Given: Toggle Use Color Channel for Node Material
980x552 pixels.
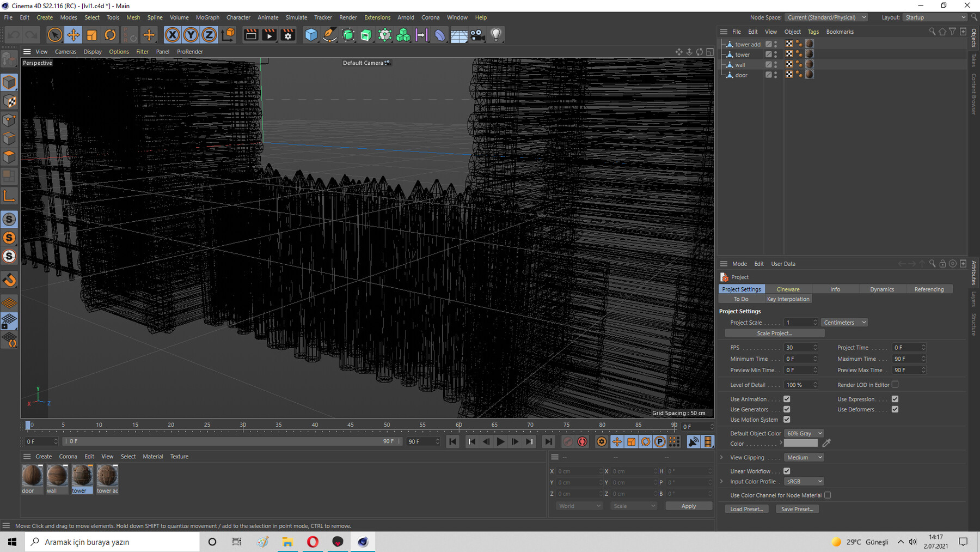Looking at the screenshot, I should pos(828,495).
